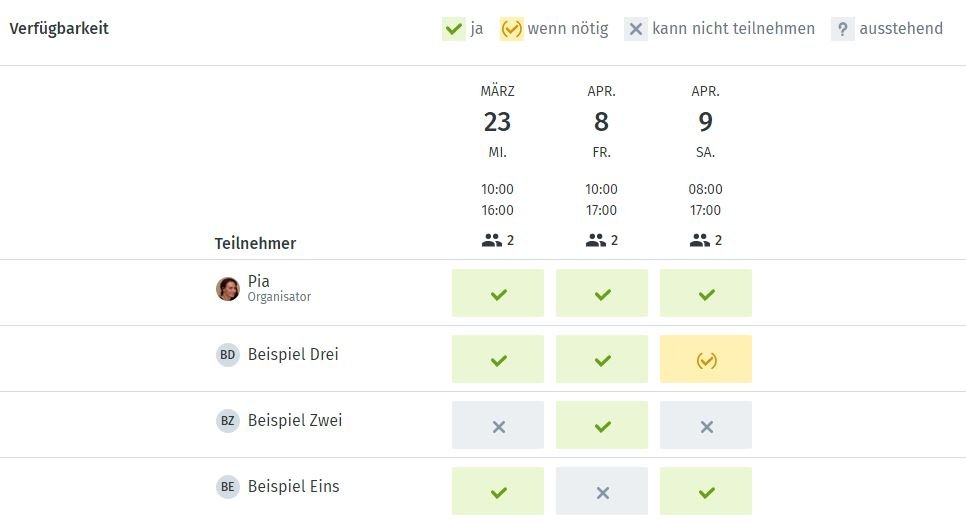Click the BZ avatar badge

tap(227, 421)
